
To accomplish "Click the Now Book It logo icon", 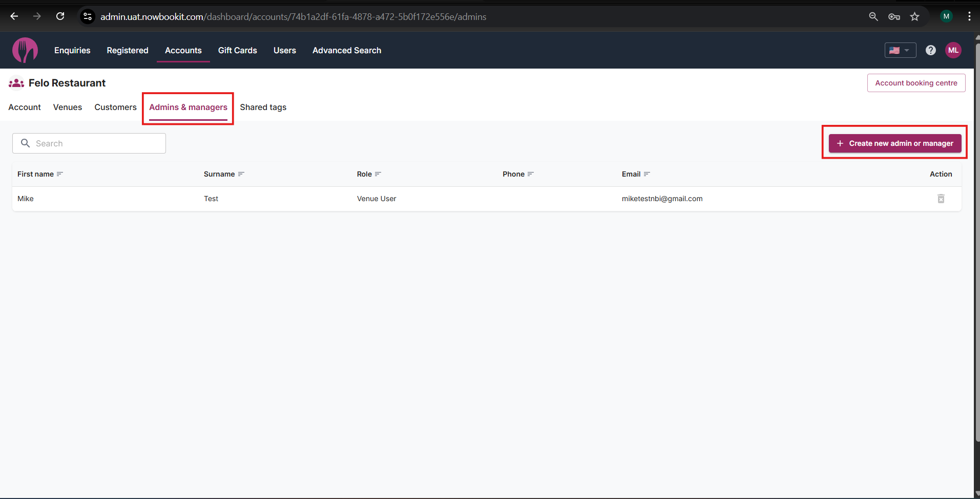I will coord(25,50).
